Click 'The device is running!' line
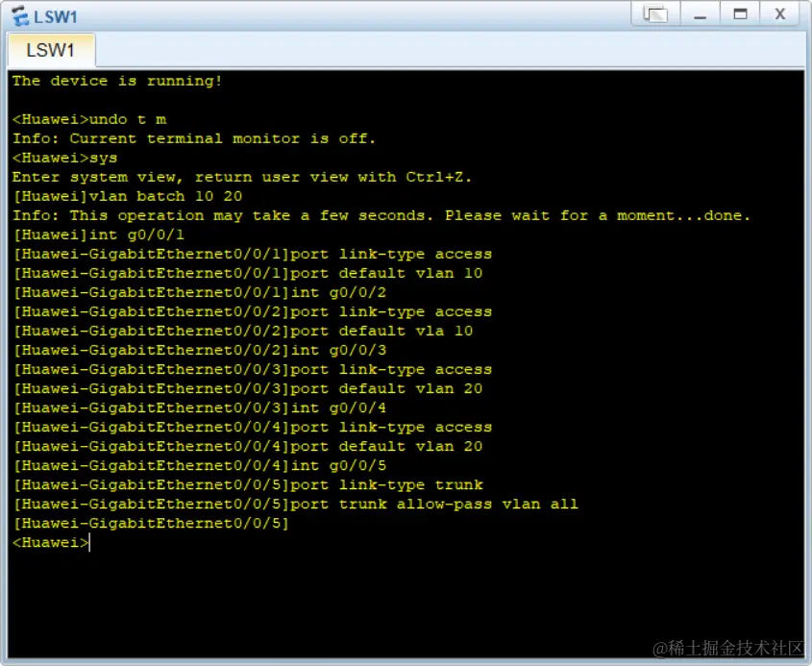The image size is (812, 666). [x=117, y=81]
